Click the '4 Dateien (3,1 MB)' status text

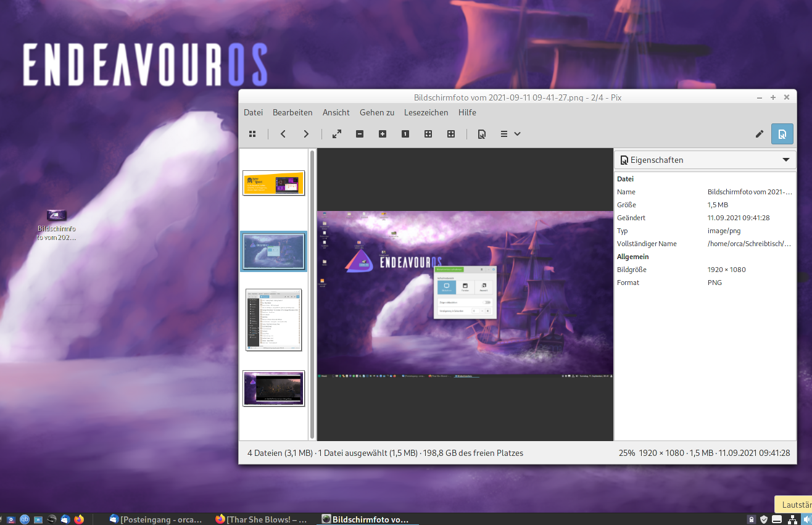280,453
